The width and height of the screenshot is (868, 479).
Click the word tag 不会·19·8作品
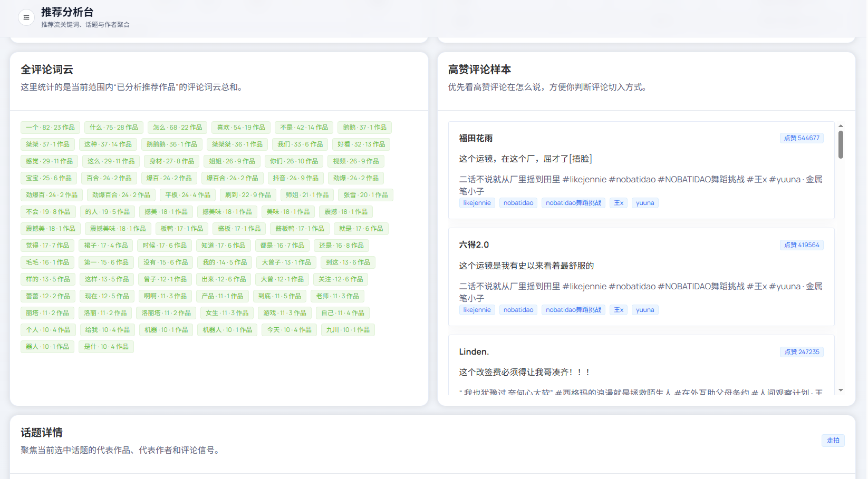(x=48, y=212)
